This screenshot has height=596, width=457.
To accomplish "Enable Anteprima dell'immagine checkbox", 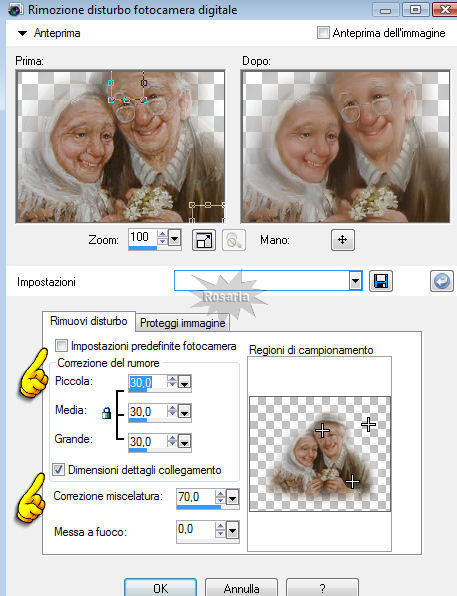I will 323,32.
